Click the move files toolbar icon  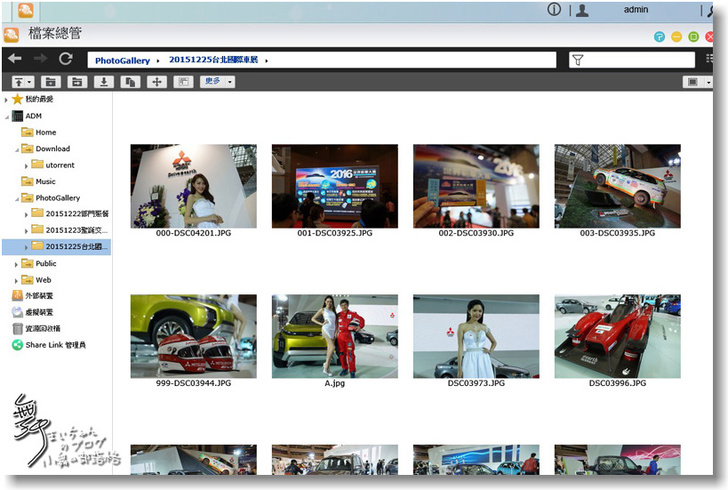click(x=156, y=82)
